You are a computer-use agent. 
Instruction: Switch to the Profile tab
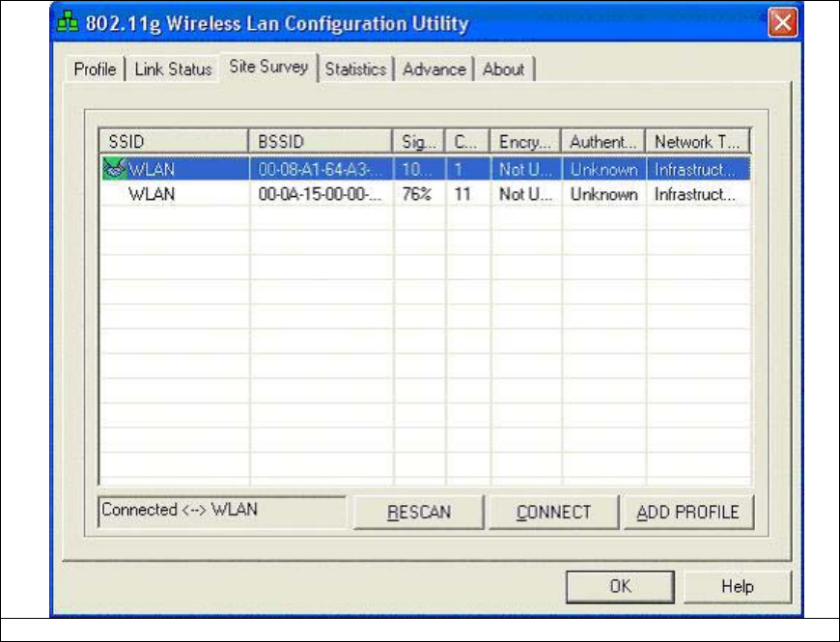coord(95,70)
